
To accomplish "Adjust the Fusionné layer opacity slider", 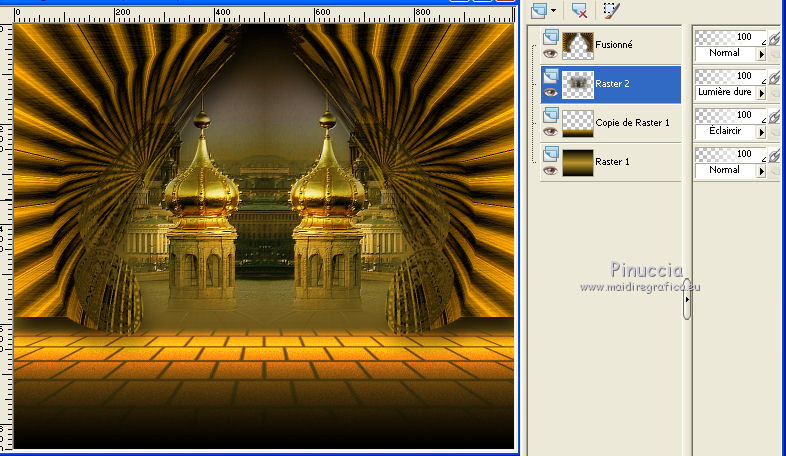I will (x=731, y=37).
